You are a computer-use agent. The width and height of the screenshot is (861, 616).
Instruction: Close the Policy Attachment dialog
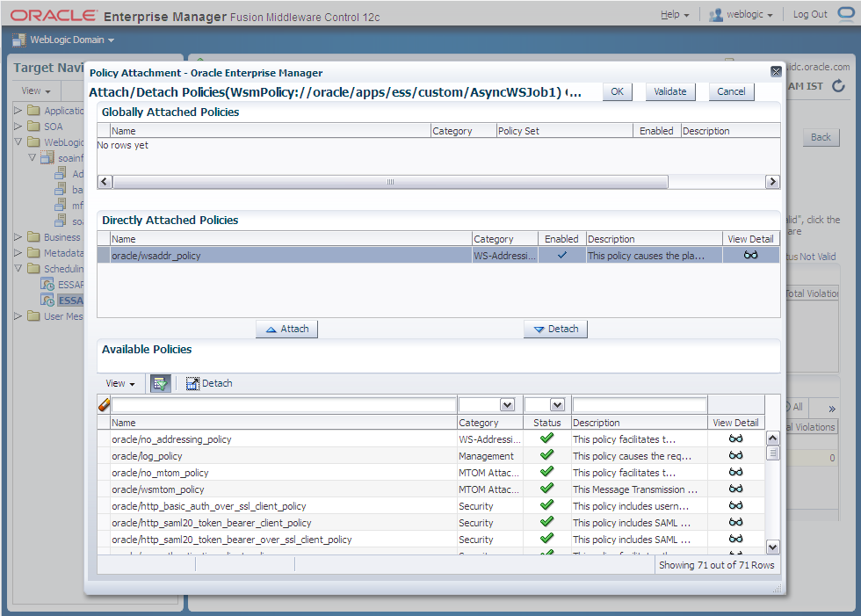click(x=776, y=71)
